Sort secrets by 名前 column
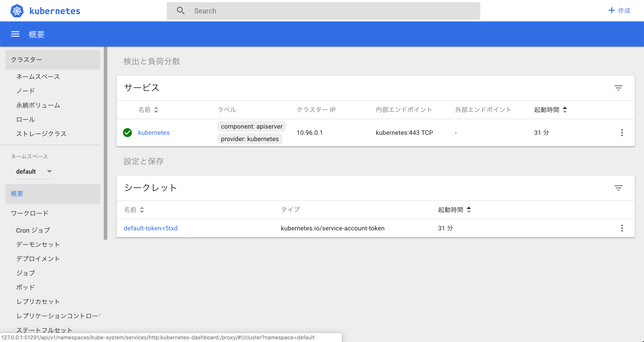This screenshot has width=644, height=342. point(134,210)
